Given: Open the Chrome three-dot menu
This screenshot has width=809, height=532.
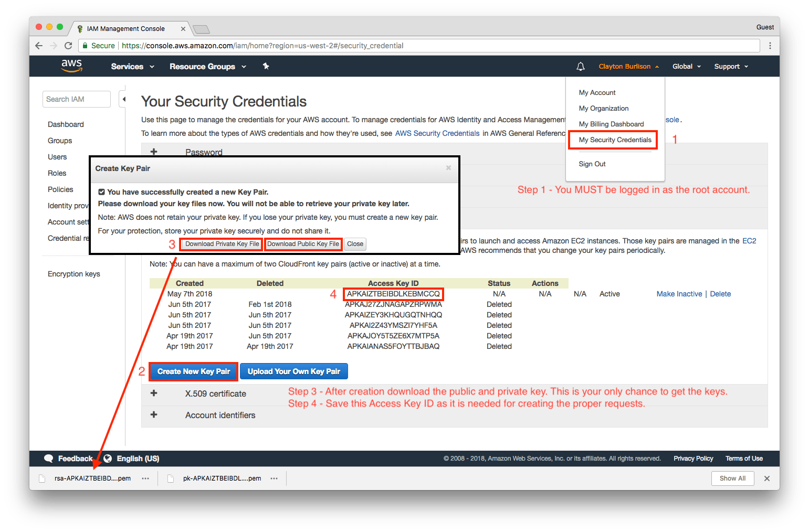Looking at the screenshot, I should pyautogui.click(x=770, y=46).
